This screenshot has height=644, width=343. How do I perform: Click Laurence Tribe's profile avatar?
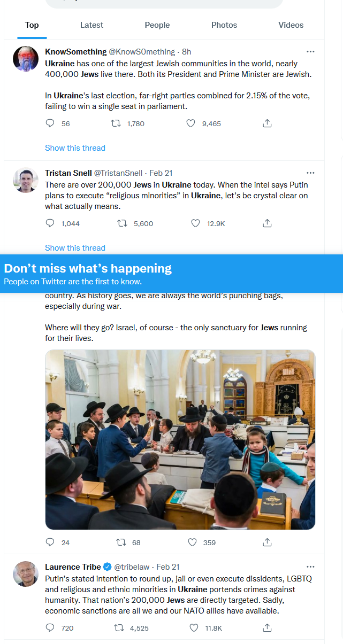tap(26, 574)
